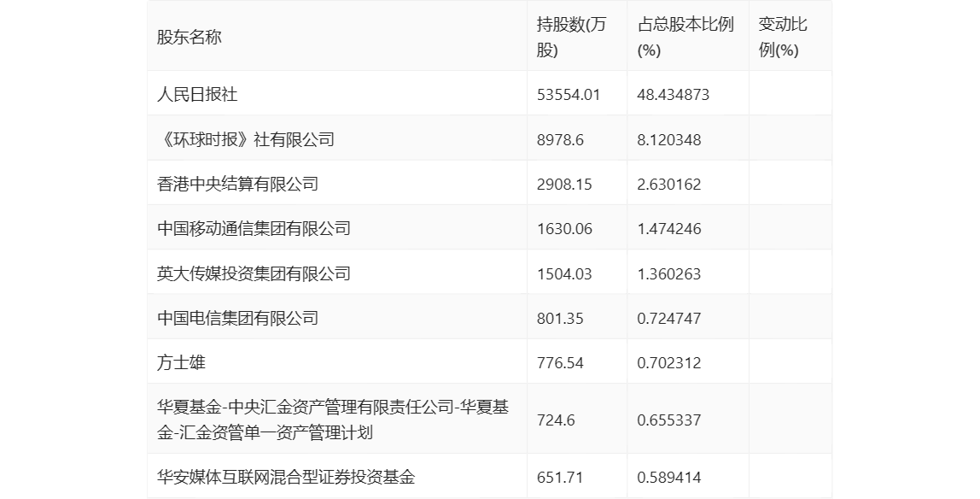Select 英大传媒投资集团有限公司 shareholder cell
This screenshot has width=980, height=499.
[x=254, y=273]
